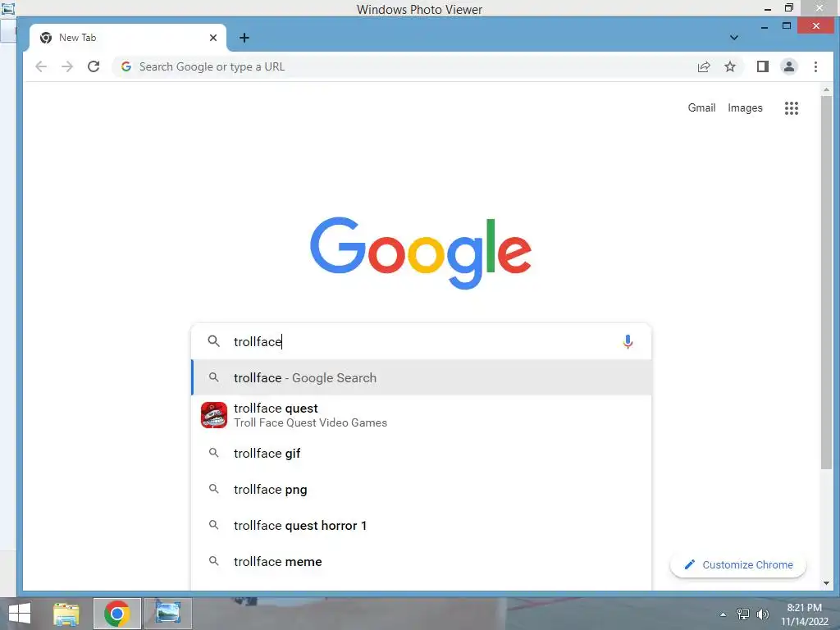Reload the page with the refresh icon
Viewport: 840px width, 630px height.
94,66
